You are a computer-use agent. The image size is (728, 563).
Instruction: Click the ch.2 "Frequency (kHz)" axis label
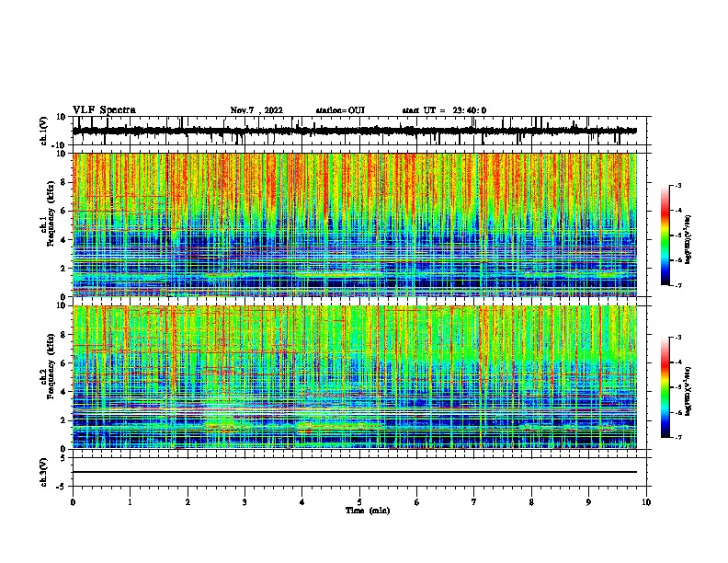(51, 366)
